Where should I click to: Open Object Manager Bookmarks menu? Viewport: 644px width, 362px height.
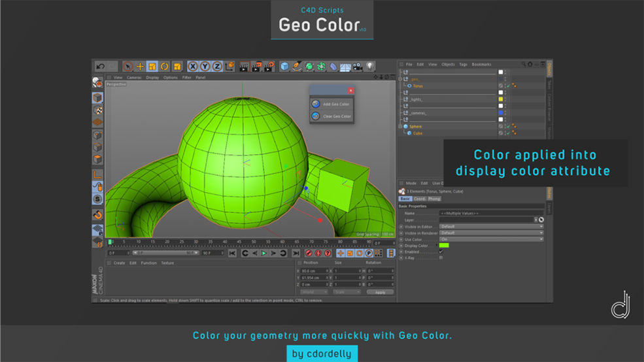click(481, 65)
